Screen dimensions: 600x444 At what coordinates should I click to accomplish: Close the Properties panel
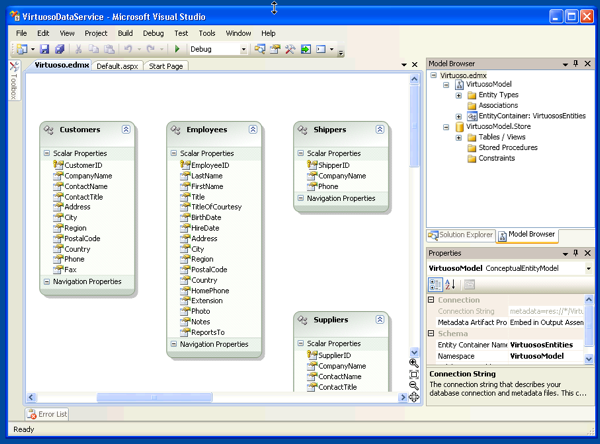pos(588,253)
